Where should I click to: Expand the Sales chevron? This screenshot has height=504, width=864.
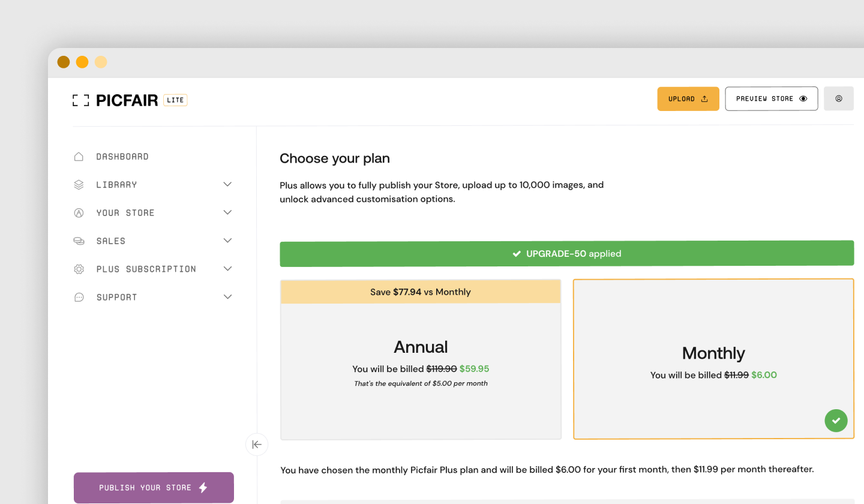click(227, 241)
